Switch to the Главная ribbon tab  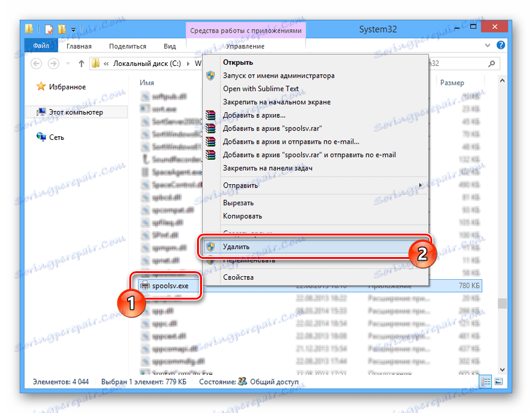click(79, 46)
